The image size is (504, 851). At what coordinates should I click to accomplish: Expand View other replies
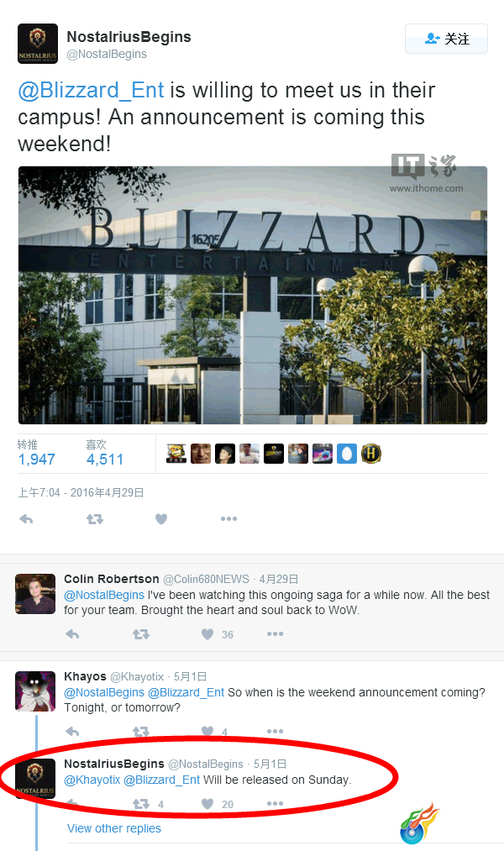pyautogui.click(x=114, y=828)
